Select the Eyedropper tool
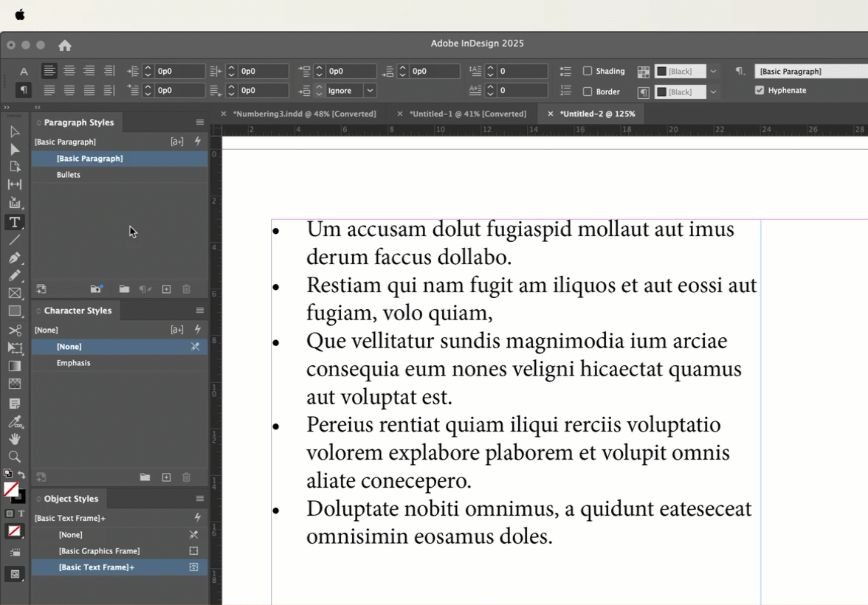868x605 pixels. coord(15,422)
